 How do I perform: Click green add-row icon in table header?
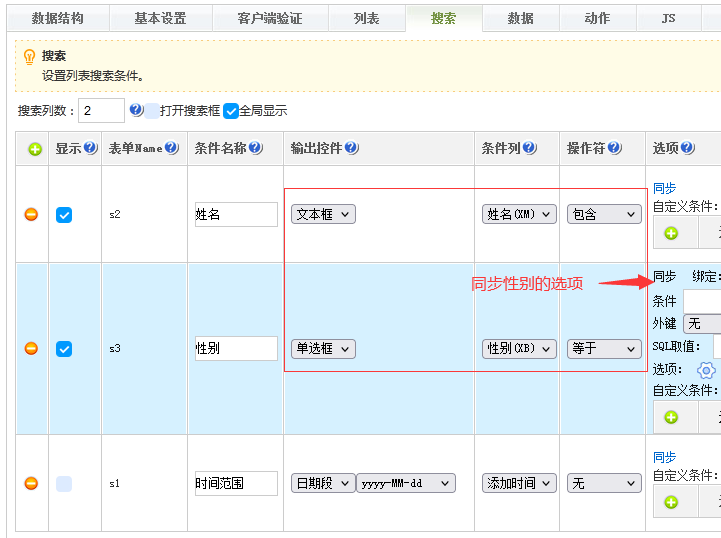point(35,149)
